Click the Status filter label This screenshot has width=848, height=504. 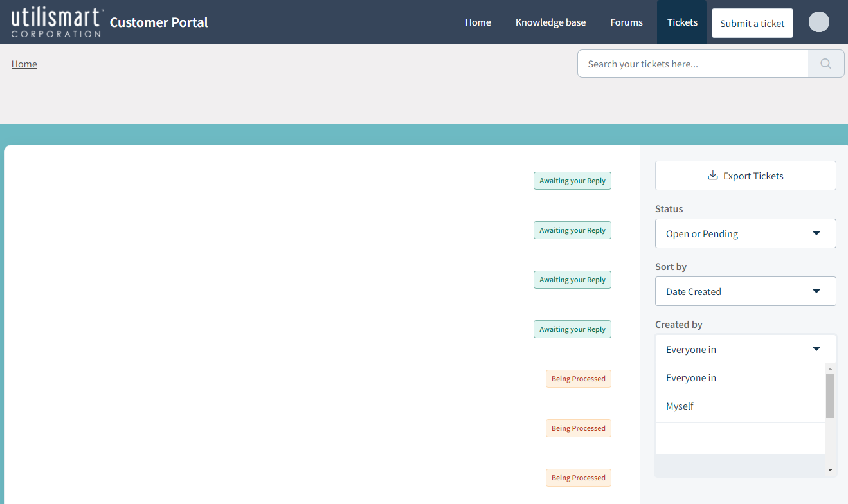669,209
